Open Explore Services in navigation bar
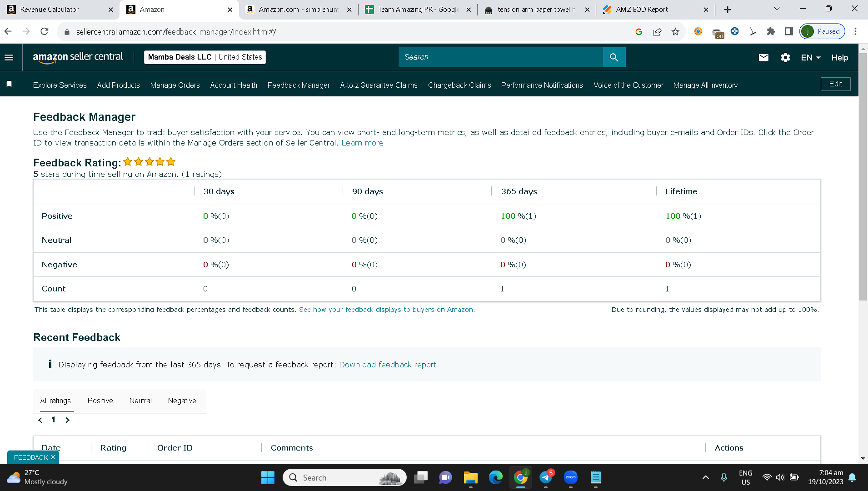The height and width of the screenshot is (491, 868). [60, 85]
